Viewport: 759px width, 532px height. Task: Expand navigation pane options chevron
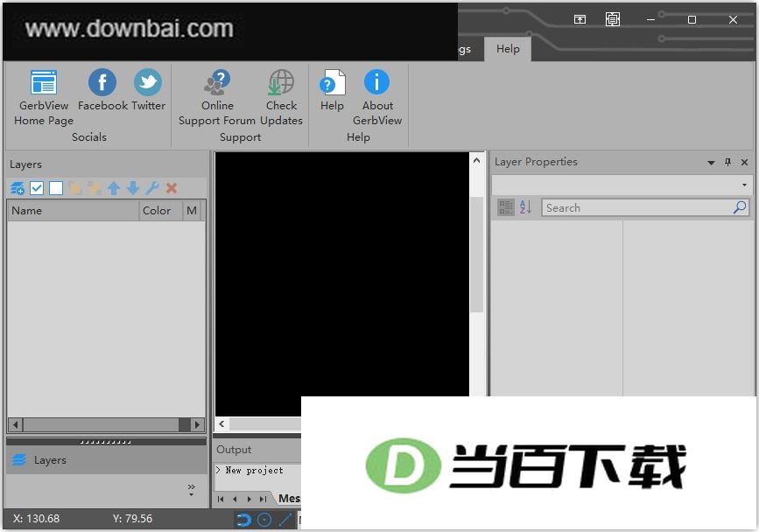[x=192, y=489]
